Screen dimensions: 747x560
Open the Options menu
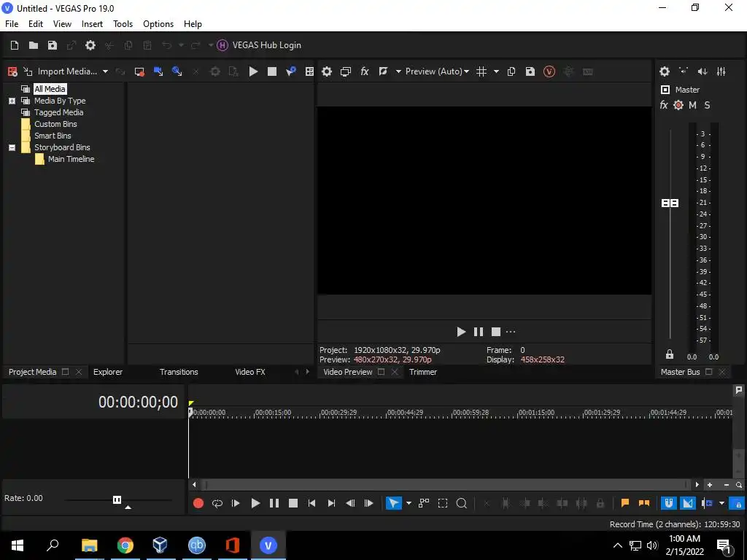(158, 24)
